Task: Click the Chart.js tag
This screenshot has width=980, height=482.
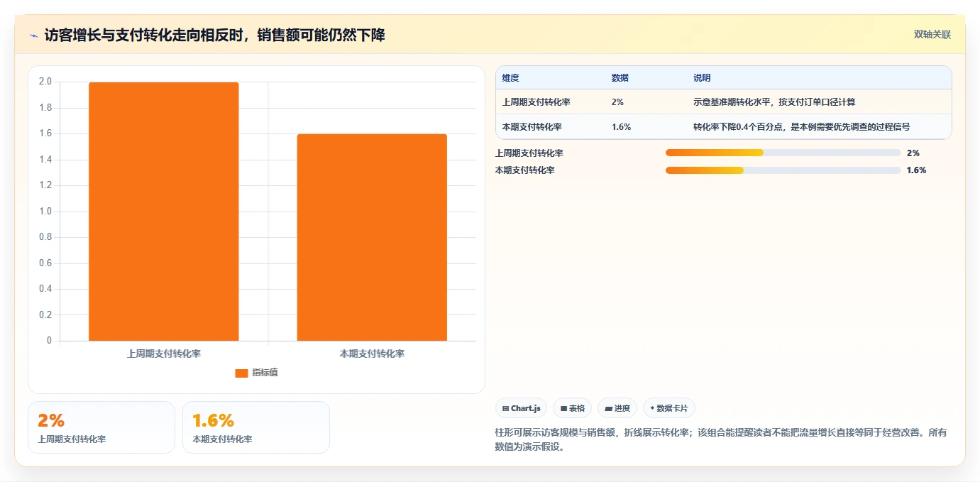Action: click(521, 408)
